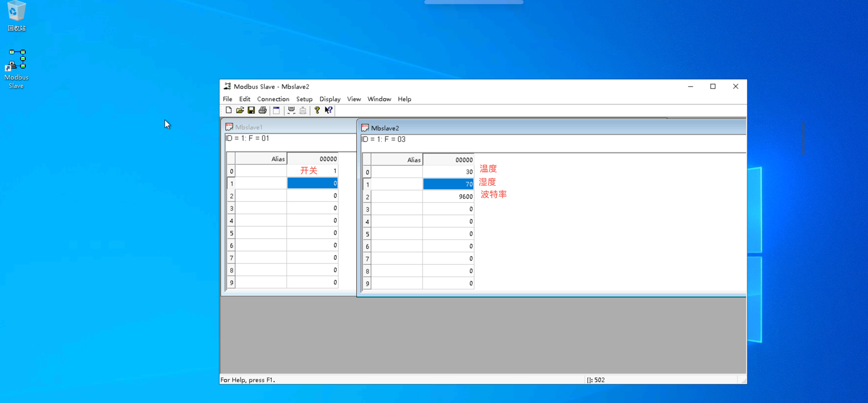
Task: Click the Open file folder icon
Action: [x=240, y=110]
